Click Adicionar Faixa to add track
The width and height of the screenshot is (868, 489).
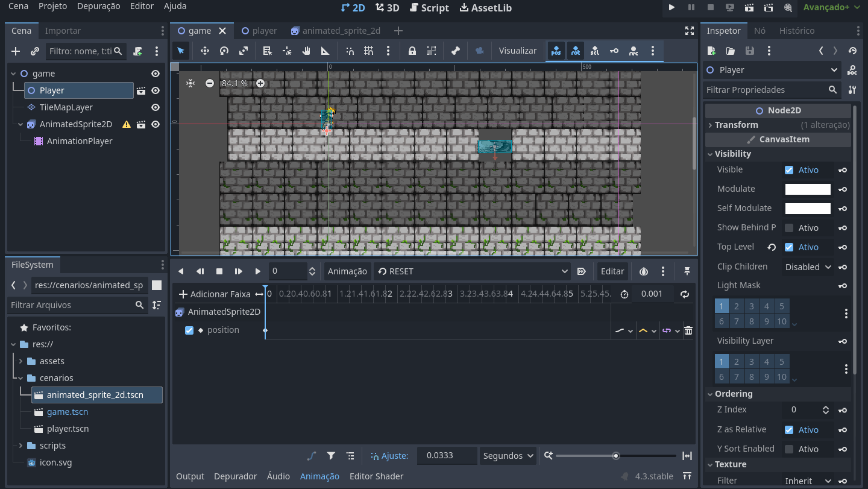pos(214,294)
